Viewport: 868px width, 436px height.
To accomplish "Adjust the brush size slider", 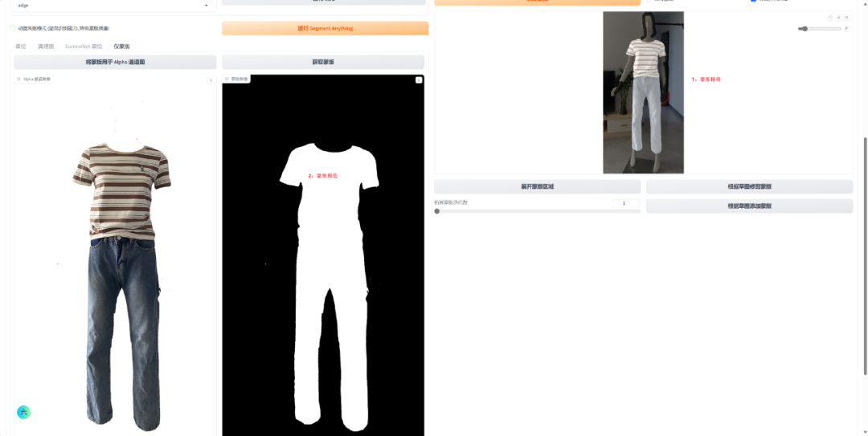I will tap(819, 29).
